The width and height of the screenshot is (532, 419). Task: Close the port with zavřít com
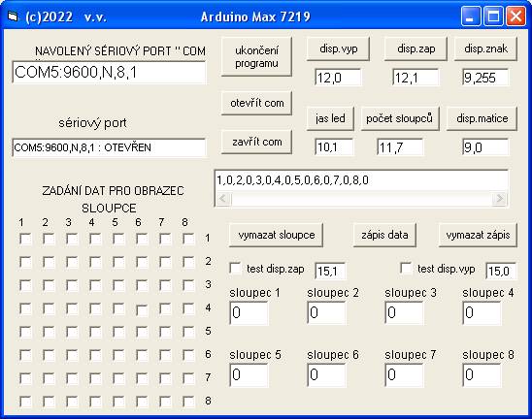[x=256, y=142]
